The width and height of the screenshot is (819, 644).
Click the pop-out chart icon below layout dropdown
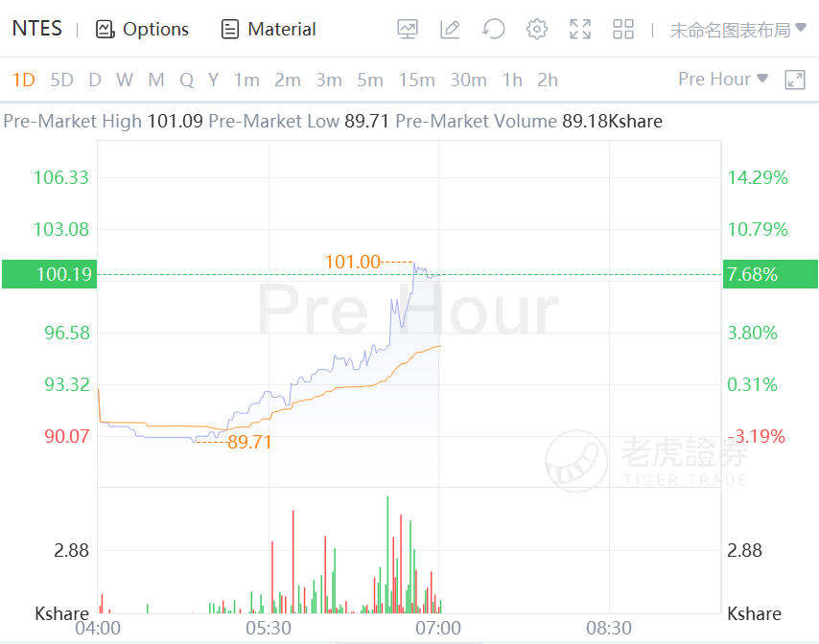tap(794, 80)
